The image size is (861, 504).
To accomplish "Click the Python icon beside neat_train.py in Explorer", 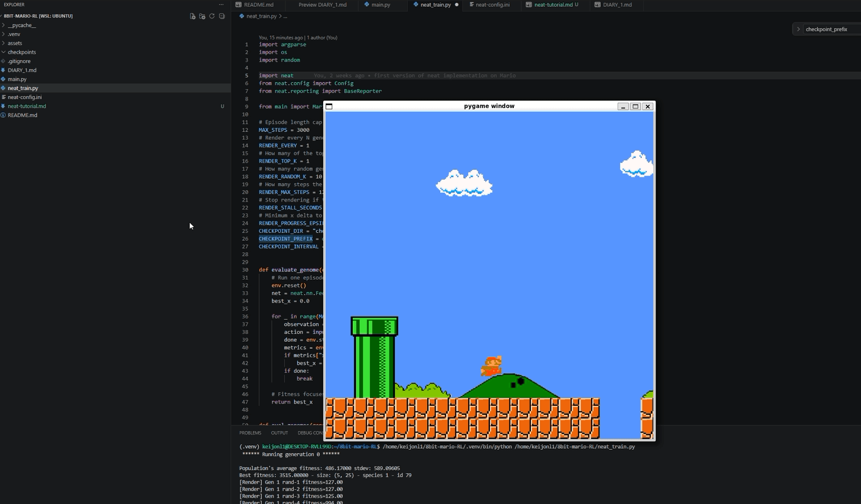I will pyautogui.click(x=3, y=88).
